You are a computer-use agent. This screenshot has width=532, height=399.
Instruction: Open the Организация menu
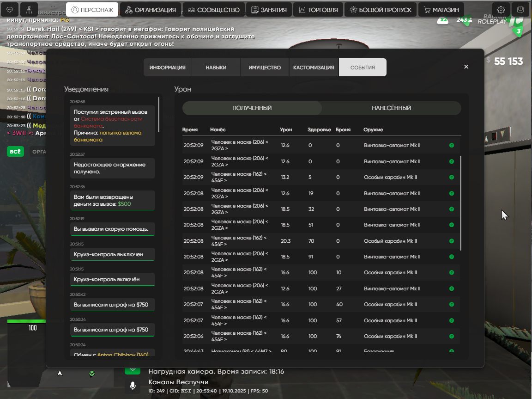coord(151,9)
